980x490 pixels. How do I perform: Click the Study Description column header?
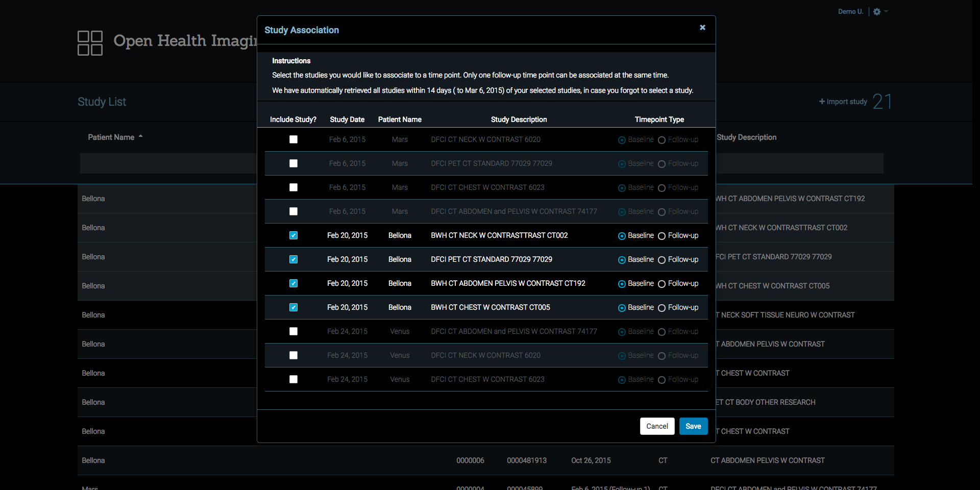(x=746, y=137)
